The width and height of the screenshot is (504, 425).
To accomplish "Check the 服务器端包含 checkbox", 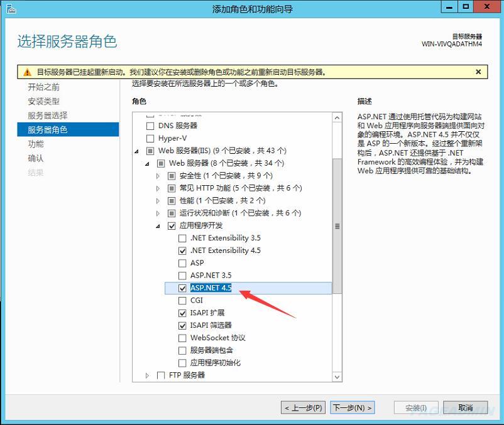I will pyautogui.click(x=182, y=350).
